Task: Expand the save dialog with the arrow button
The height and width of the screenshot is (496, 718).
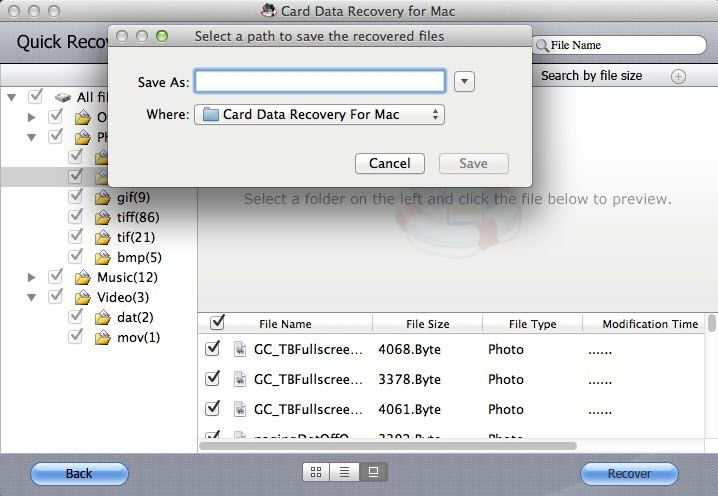Action: click(463, 82)
